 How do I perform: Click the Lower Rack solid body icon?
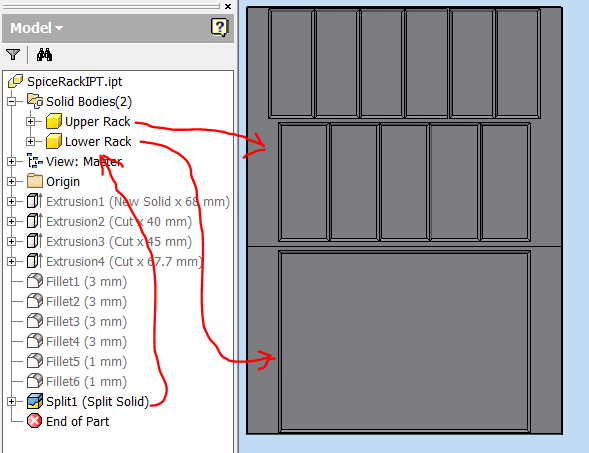[53, 141]
